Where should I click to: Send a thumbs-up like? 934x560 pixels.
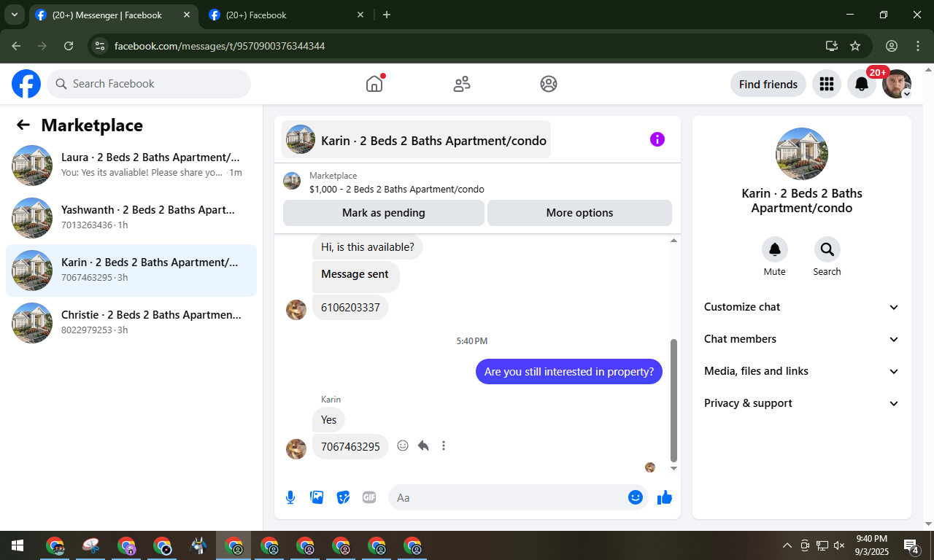(664, 497)
